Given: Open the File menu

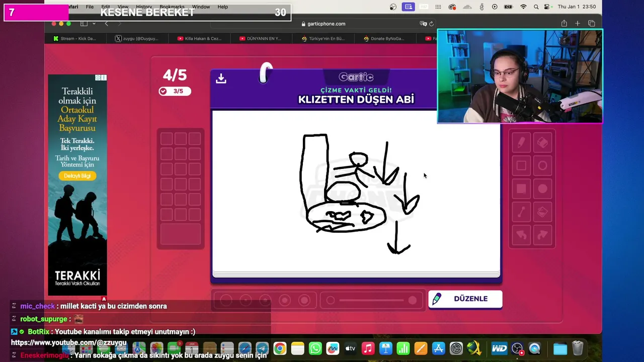Looking at the screenshot, I should (x=90, y=7).
